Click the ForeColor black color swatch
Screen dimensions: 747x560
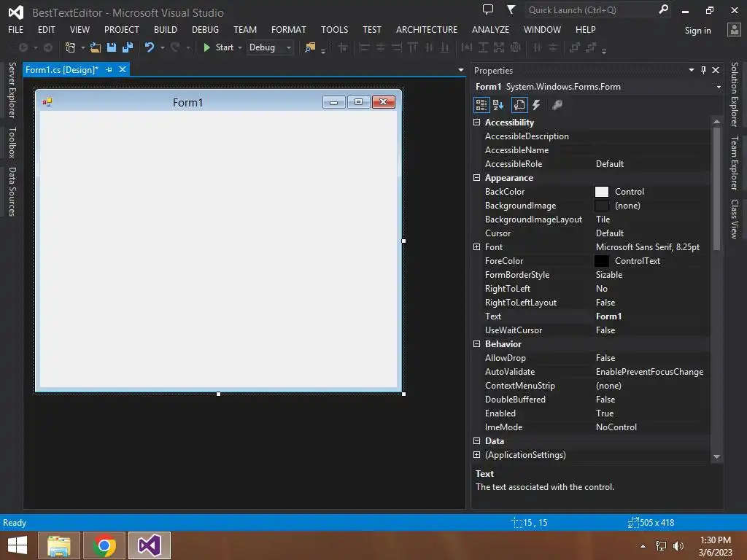click(602, 261)
